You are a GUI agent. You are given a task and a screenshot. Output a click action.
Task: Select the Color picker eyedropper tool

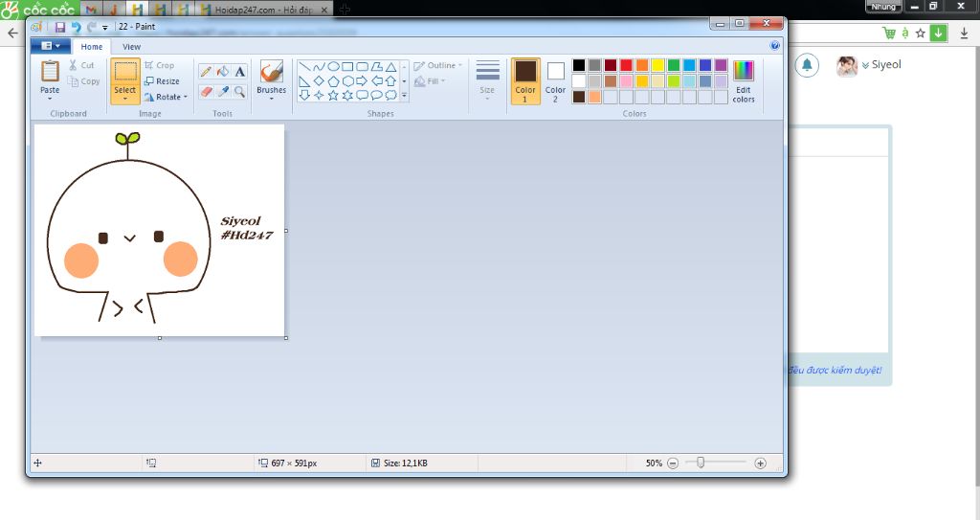(223, 91)
